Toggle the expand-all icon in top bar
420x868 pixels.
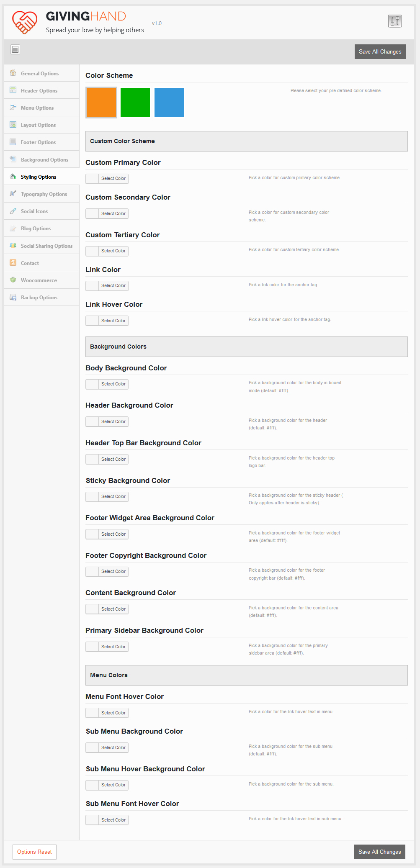pos(15,49)
